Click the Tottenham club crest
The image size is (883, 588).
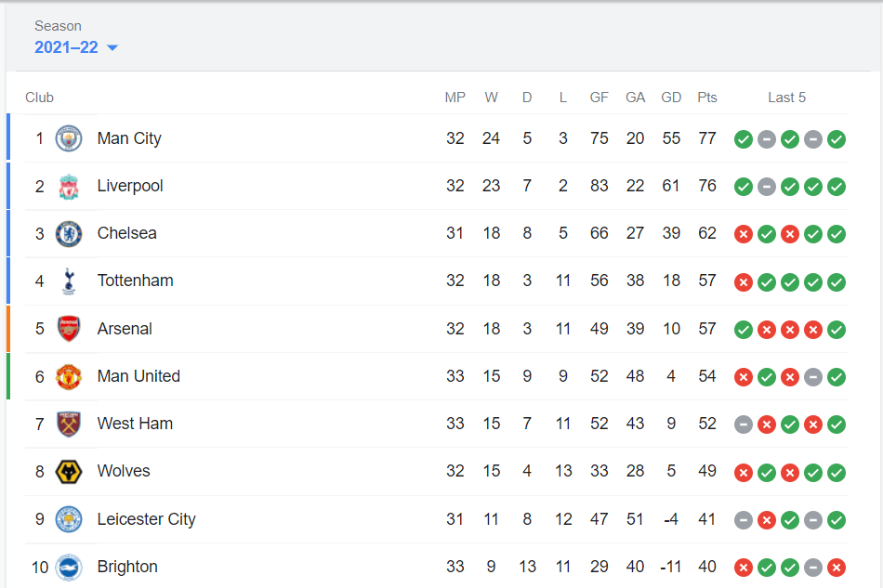69,281
